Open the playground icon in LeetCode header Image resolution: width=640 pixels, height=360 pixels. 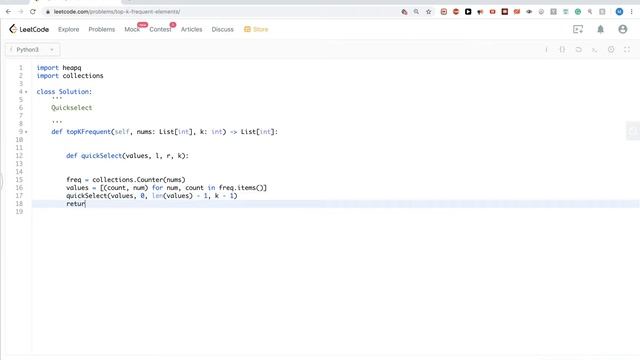point(578,29)
